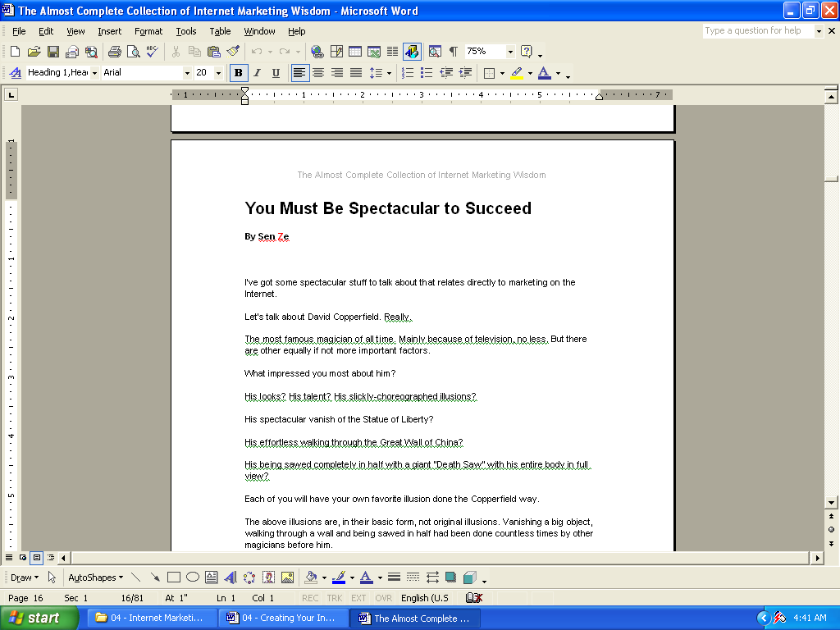The width and height of the screenshot is (840, 630).
Task: Apply the yellow Highlight color
Action: point(517,73)
